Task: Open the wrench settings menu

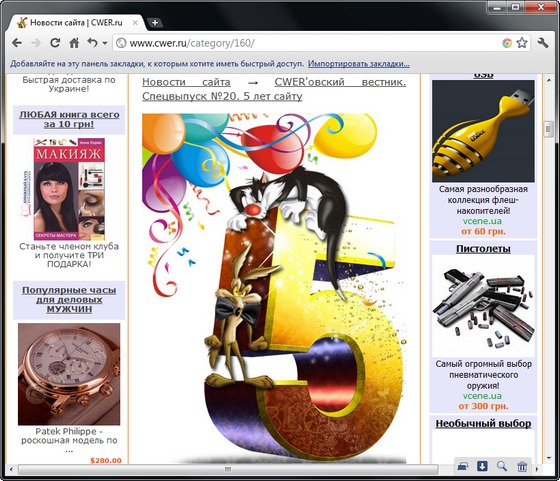Action: coord(542,43)
